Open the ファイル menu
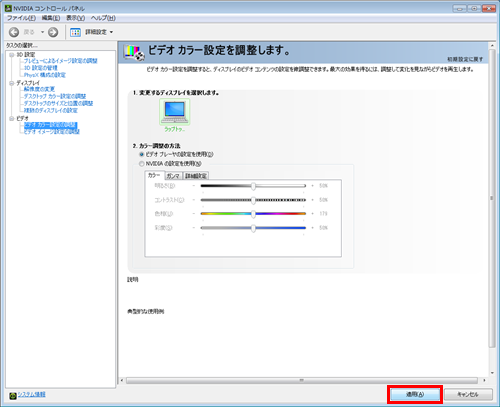The image size is (500, 407). tap(21, 18)
